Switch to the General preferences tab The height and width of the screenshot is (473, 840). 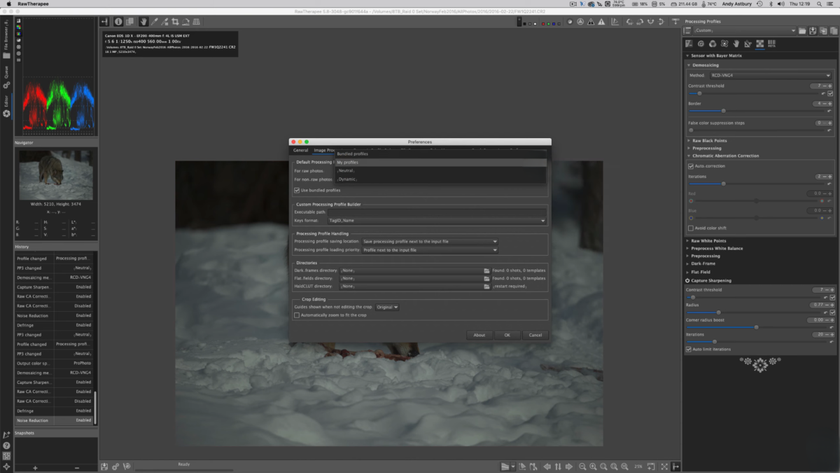coord(301,151)
